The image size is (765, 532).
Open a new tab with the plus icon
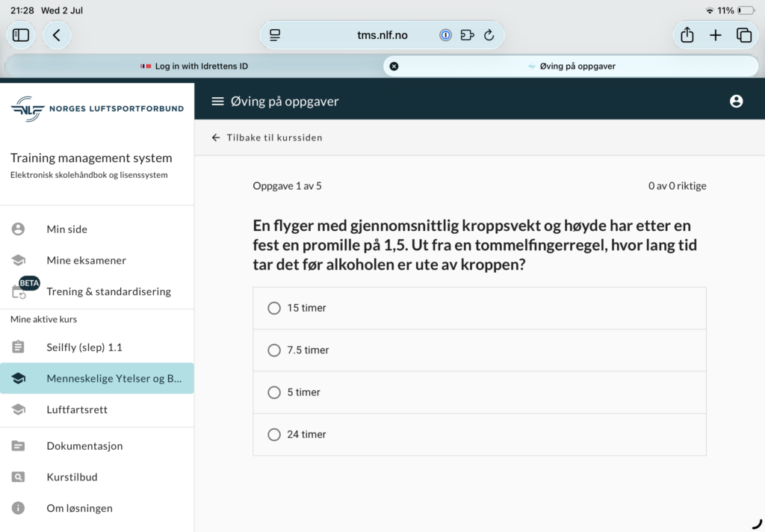pos(715,35)
